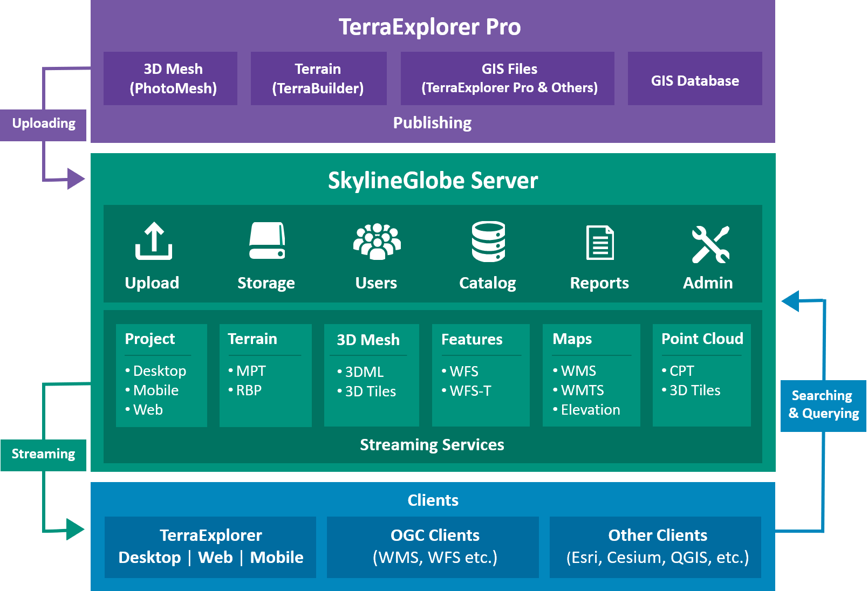Click the purple Uploading arrow head
The width and height of the screenshot is (868, 591).
(76, 178)
